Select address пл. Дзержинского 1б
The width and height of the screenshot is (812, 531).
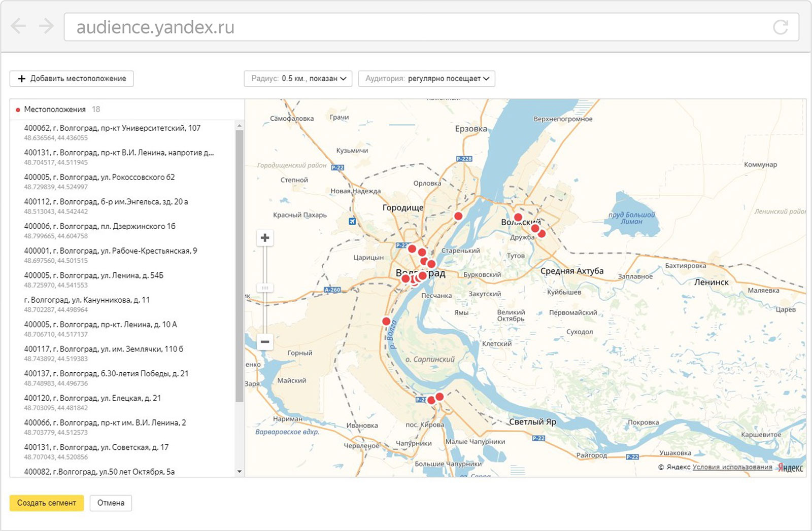pos(122,231)
